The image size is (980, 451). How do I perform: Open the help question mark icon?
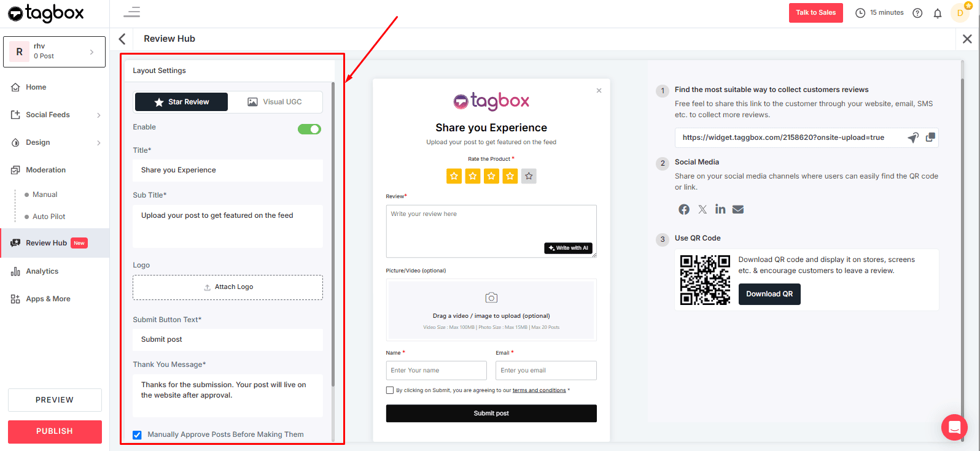click(x=917, y=13)
